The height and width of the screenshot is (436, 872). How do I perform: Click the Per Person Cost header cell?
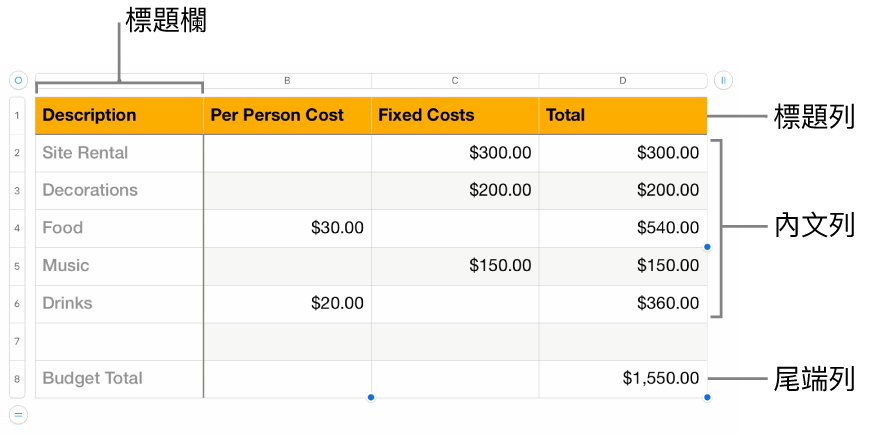click(287, 116)
